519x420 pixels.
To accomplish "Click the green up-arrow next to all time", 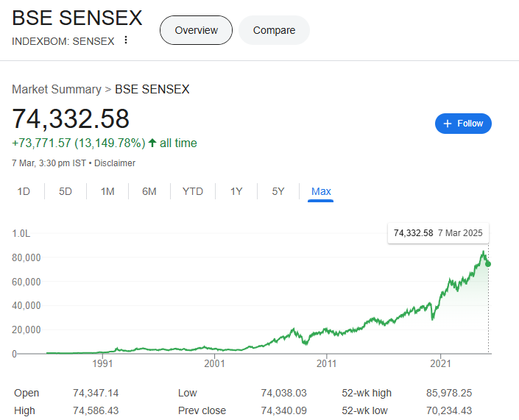I will click(x=152, y=143).
